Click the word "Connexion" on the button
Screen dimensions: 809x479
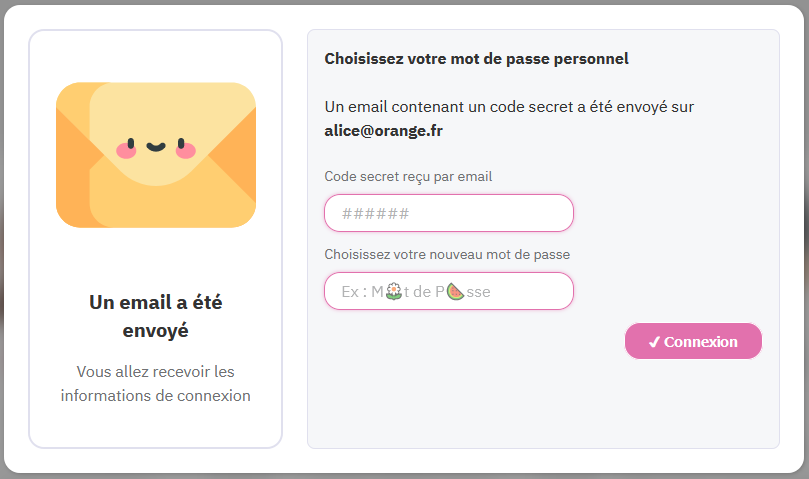click(x=700, y=342)
